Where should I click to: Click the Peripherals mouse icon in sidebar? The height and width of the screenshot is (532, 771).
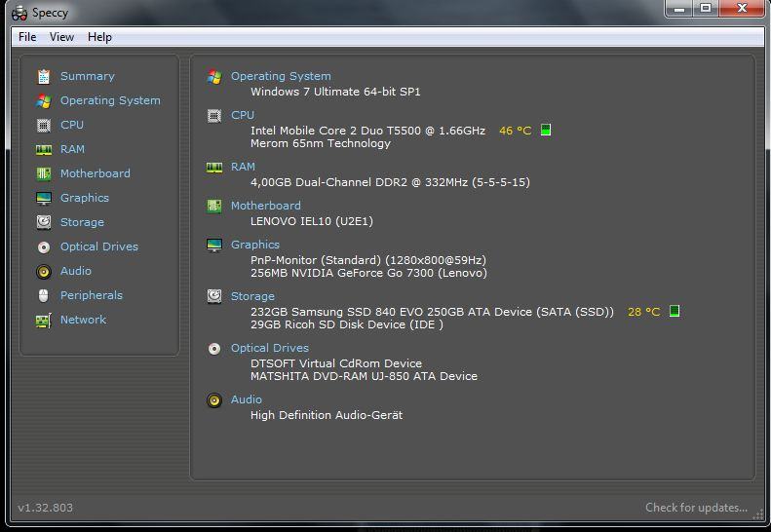pos(44,295)
